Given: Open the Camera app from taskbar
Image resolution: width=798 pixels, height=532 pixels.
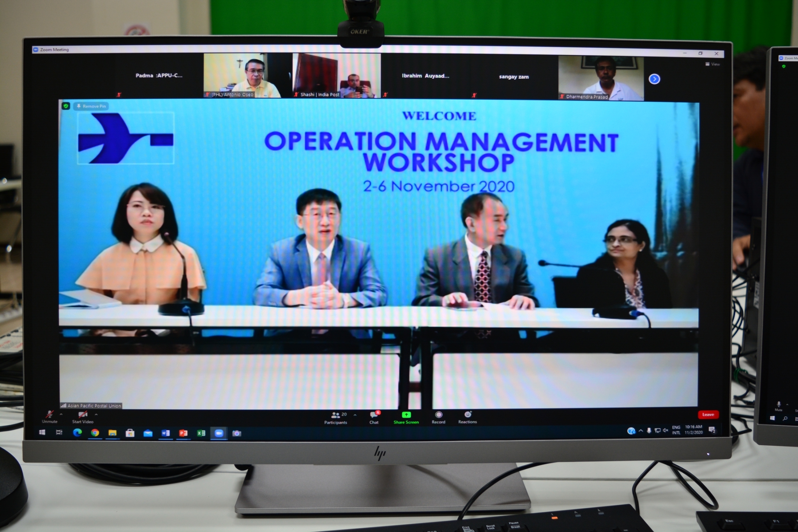Looking at the screenshot, I should pos(237,433).
